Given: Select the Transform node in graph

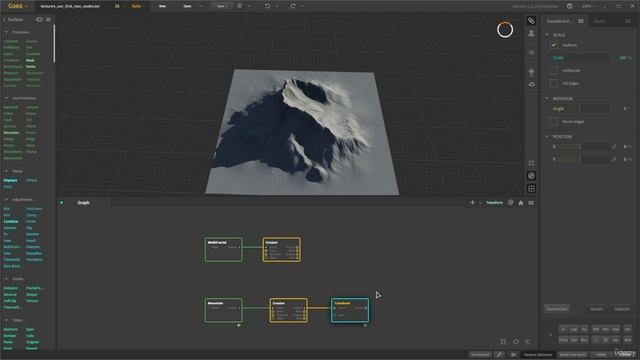Looking at the screenshot, I should tap(350, 310).
